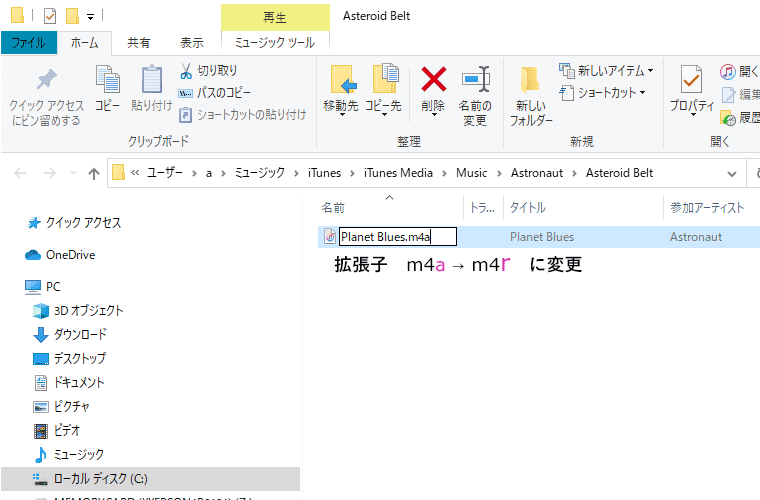
Task: Expand the address bar history dropdown
Action: [732, 174]
